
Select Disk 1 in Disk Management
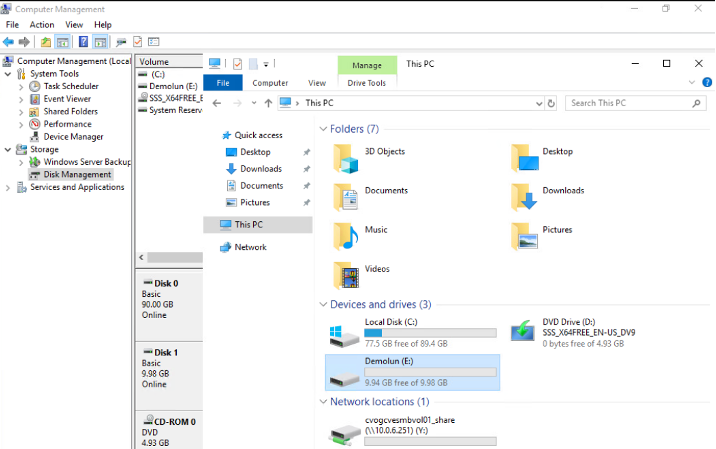point(169,375)
